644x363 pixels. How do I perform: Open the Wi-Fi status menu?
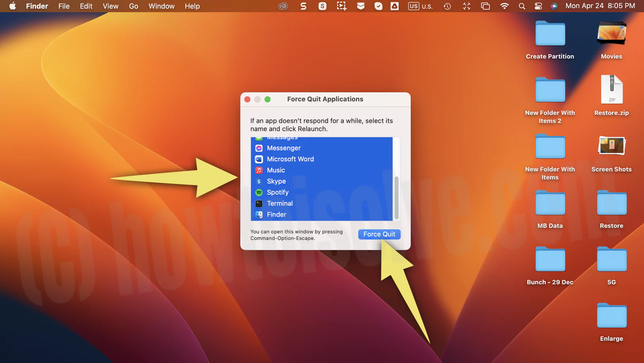tap(504, 6)
